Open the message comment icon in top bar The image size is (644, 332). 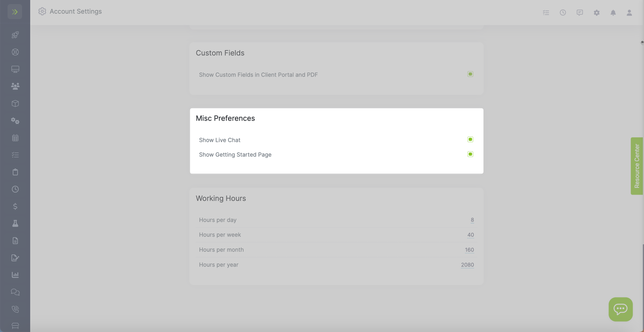point(580,13)
